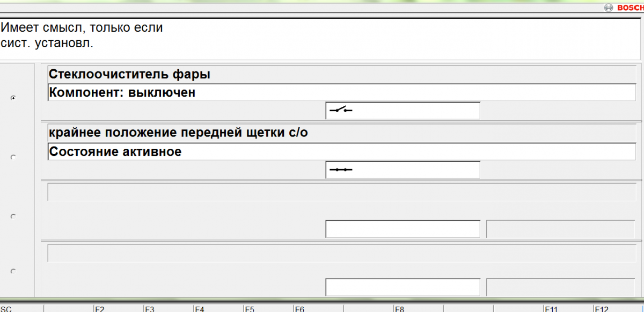The height and width of the screenshot is (312, 644).
Task: Click the F2 function key button
Action: tap(118, 309)
